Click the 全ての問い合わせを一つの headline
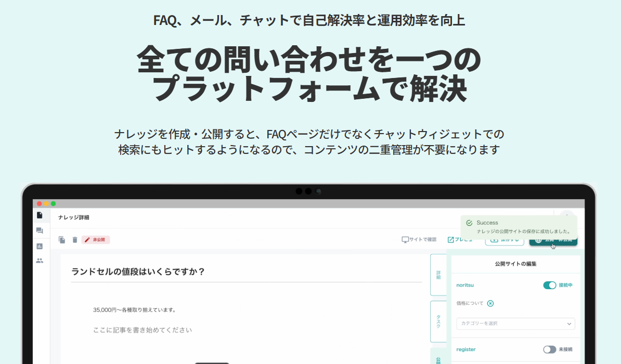The image size is (621, 364). pyautogui.click(x=309, y=59)
